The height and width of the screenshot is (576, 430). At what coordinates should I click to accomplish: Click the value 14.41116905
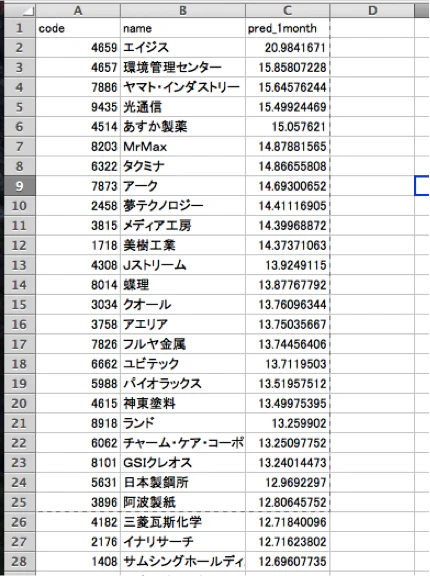[x=288, y=206]
